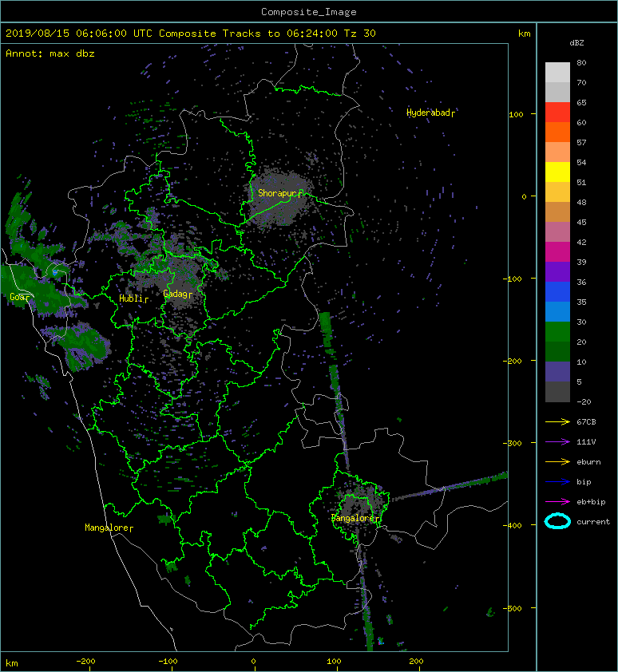Image resolution: width=618 pixels, height=672 pixels.
Task: Click the 'current' legend label
Action: pos(593,522)
